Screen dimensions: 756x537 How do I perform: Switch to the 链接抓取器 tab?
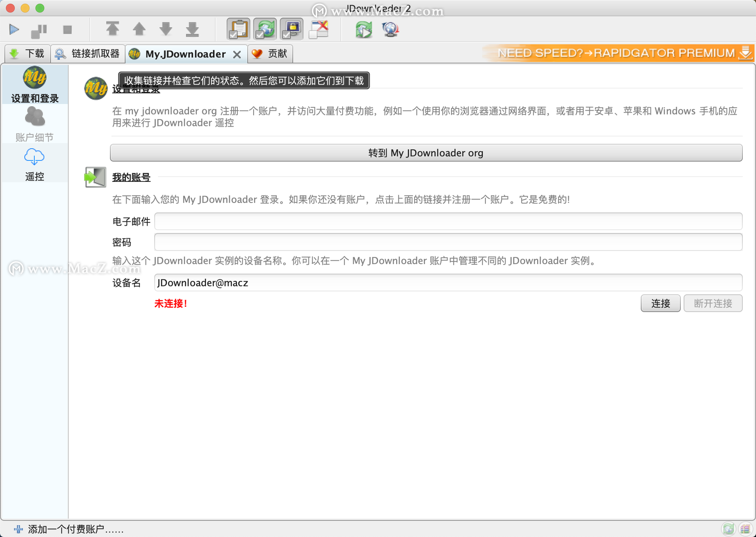point(88,54)
